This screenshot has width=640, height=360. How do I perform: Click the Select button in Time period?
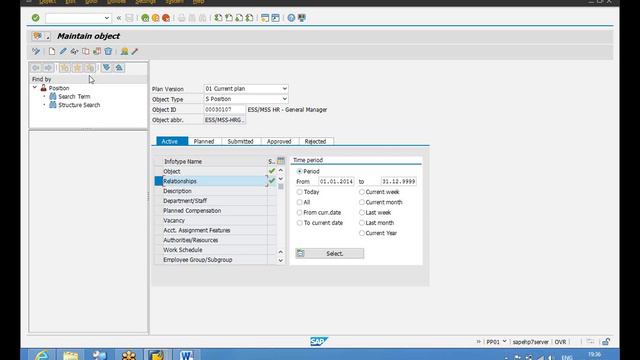pyautogui.click(x=329, y=253)
